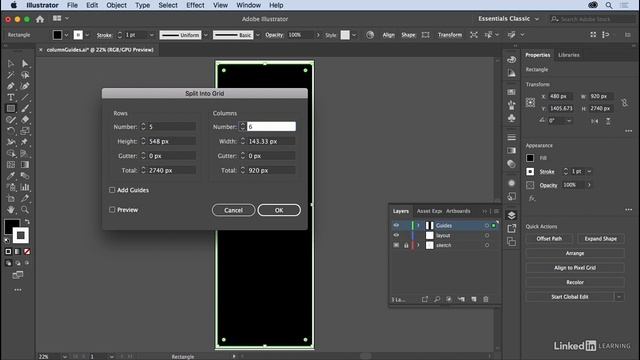
Task: Open the Uniform width profile dropdown
Action: pyautogui.click(x=206, y=35)
